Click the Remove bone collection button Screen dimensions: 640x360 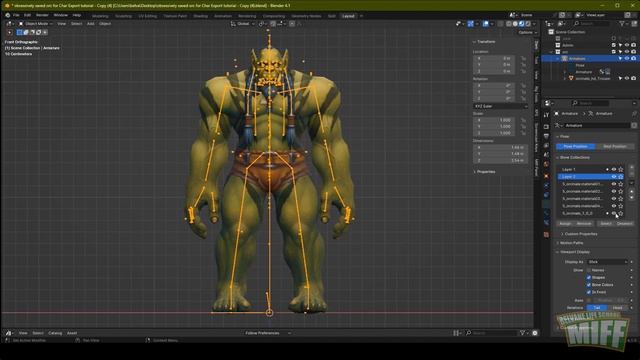click(584, 224)
